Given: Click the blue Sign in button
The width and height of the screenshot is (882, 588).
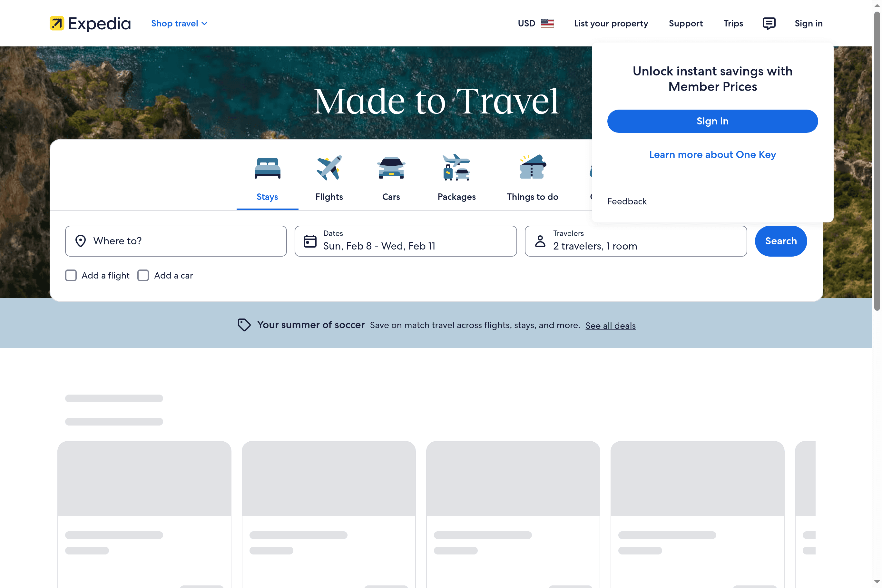Looking at the screenshot, I should tap(712, 121).
